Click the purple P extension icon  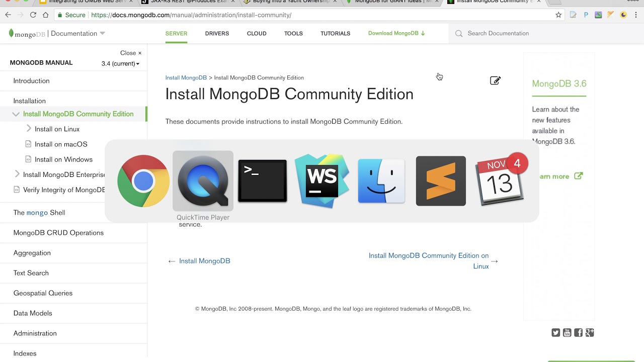pos(586,15)
